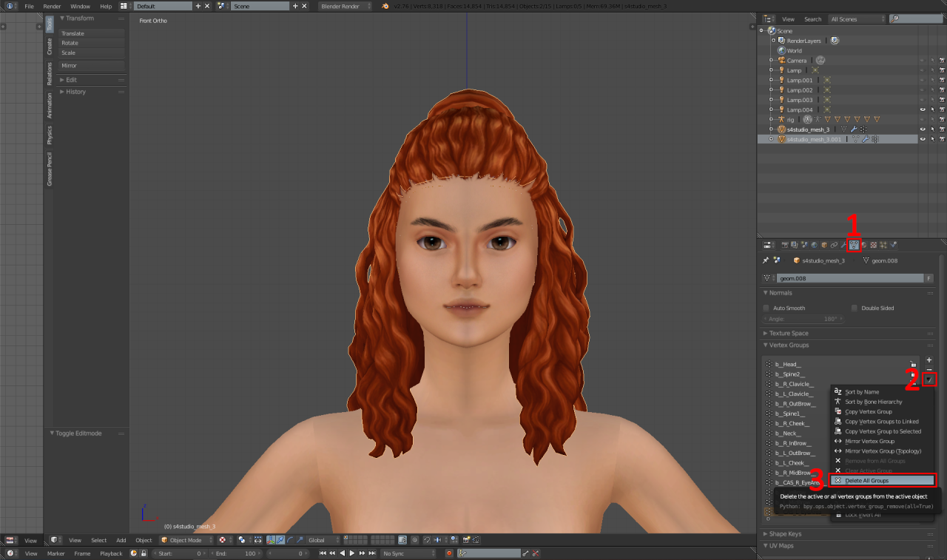Screen dimensions: 947x560
Task: Toggle renderability camera for Lamp.004
Action: 942,109
